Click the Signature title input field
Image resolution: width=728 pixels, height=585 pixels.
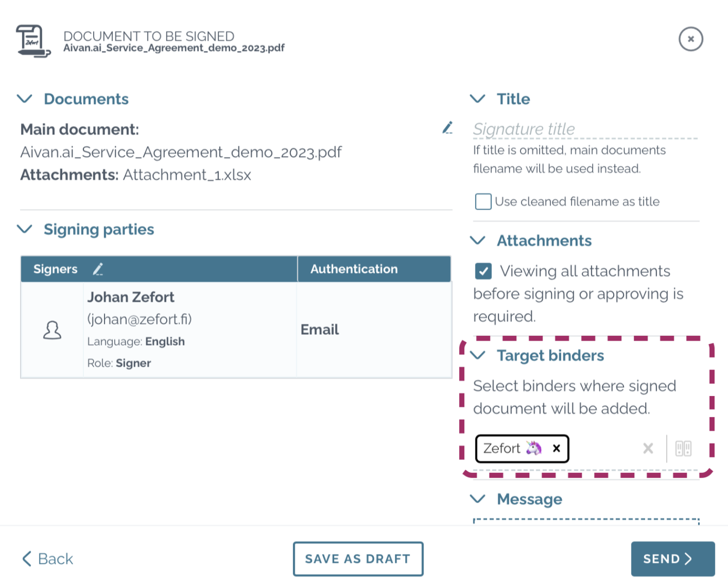pos(585,129)
